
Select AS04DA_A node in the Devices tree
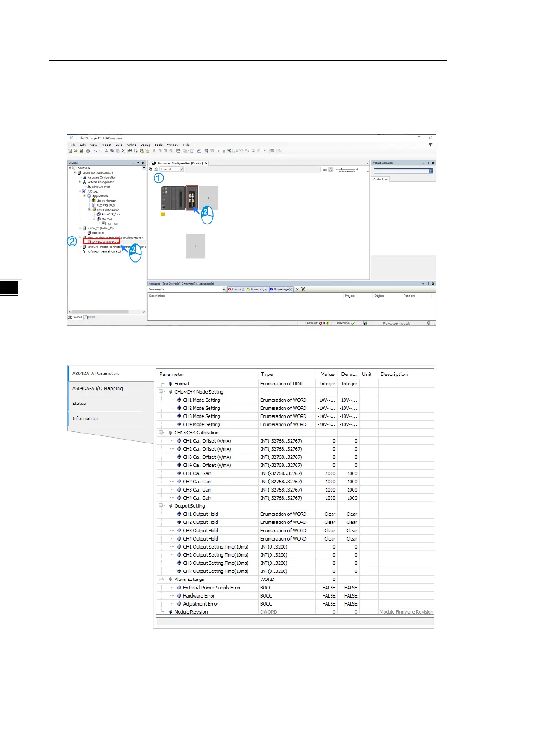[x=105, y=242]
